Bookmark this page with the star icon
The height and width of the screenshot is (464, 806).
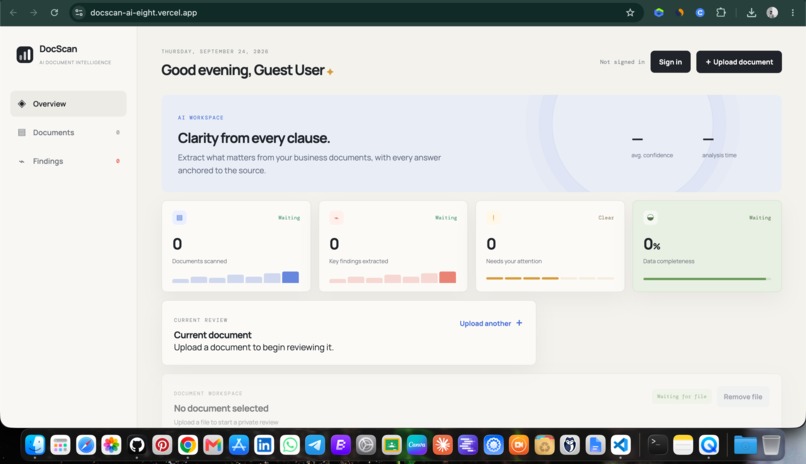click(630, 12)
